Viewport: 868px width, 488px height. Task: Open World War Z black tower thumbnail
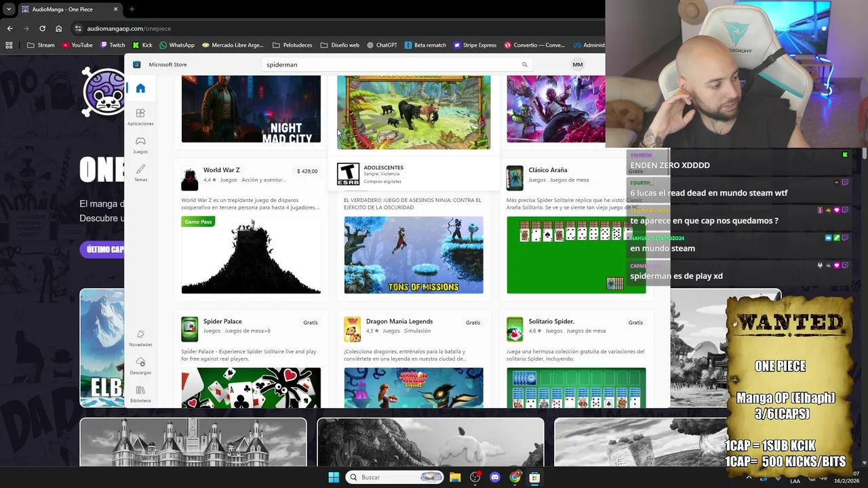point(251,255)
